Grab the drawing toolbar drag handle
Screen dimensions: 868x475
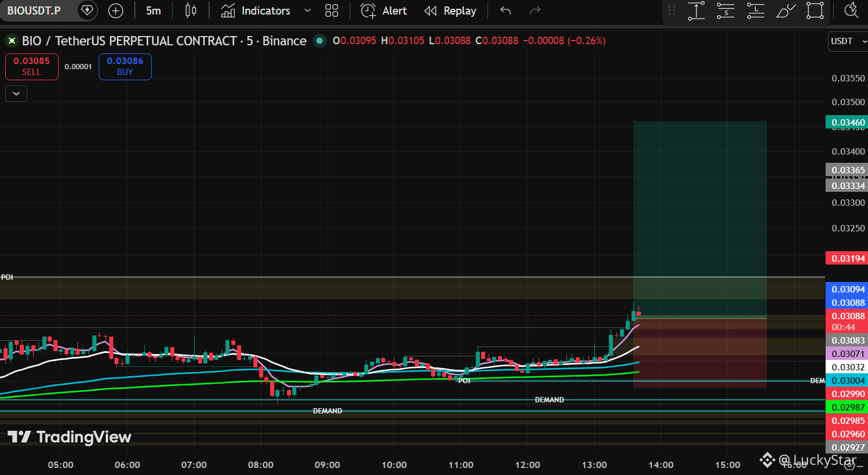672,10
